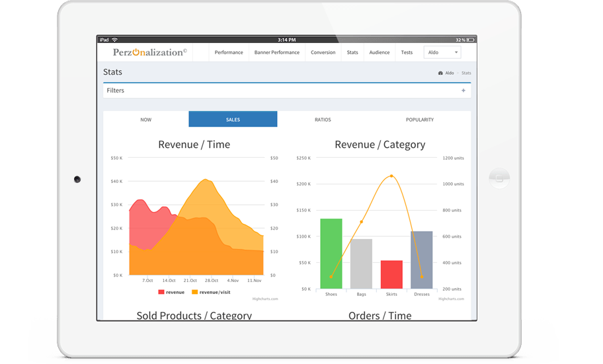
Task: Select Audience in top navigation
Action: click(380, 52)
